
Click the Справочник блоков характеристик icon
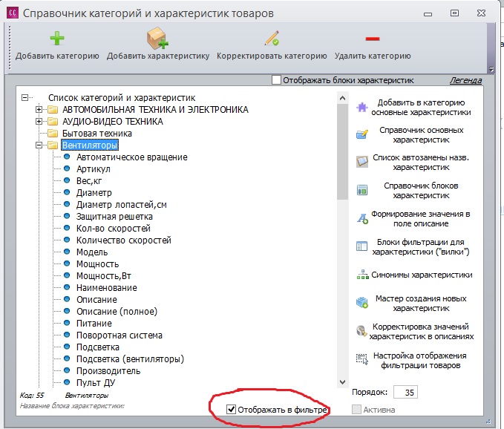pyautogui.click(x=362, y=190)
